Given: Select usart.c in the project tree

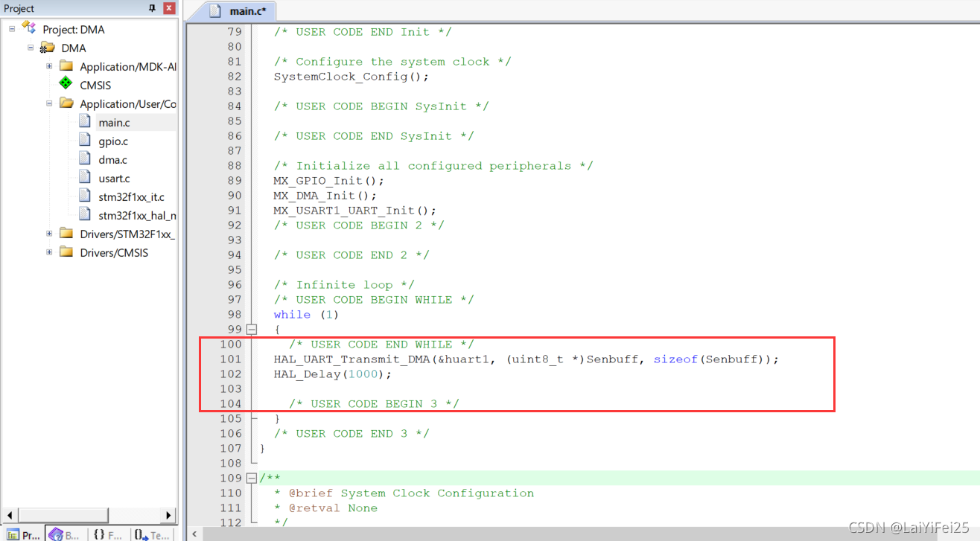Looking at the screenshot, I should [114, 178].
